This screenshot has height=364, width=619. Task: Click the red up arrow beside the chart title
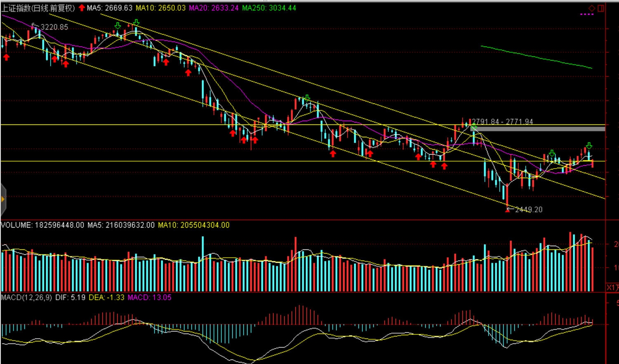[82, 8]
